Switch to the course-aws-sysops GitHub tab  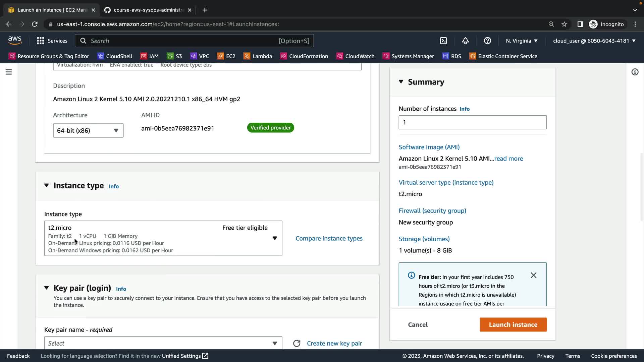pos(148,10)
